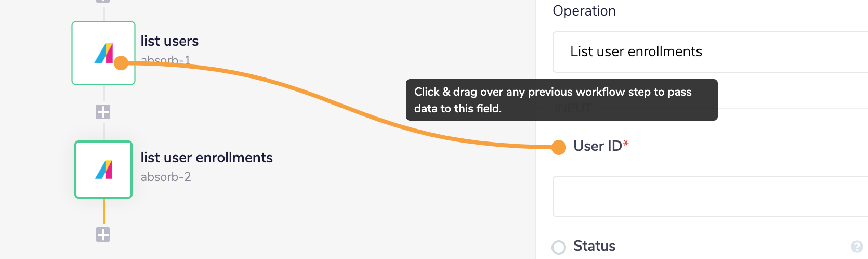Click orange connector handle beside User ID
868x259 pixels.
[x=559, y=148]
